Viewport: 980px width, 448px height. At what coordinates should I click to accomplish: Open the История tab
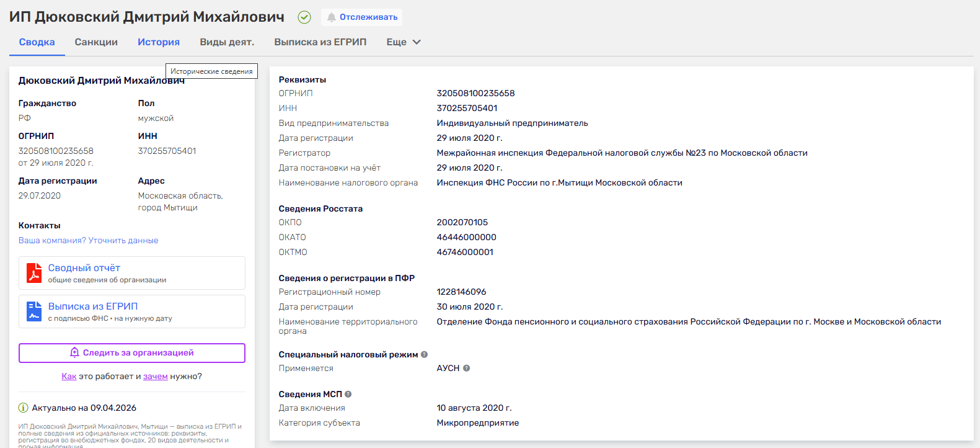pos(159,42)
